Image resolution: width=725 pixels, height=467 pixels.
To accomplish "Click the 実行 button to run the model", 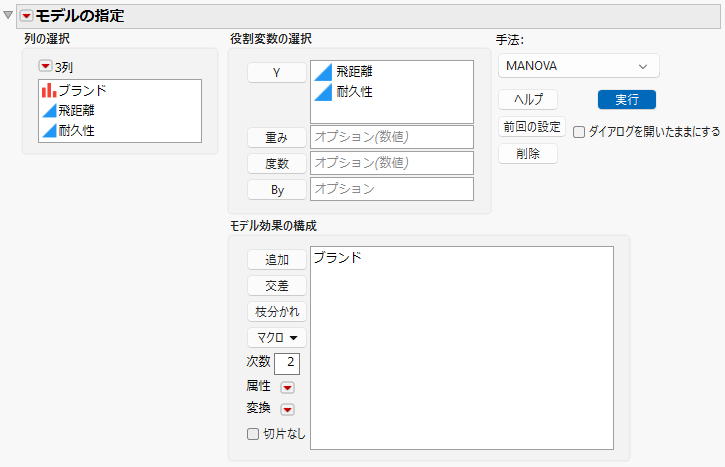I will coord(627,99).
